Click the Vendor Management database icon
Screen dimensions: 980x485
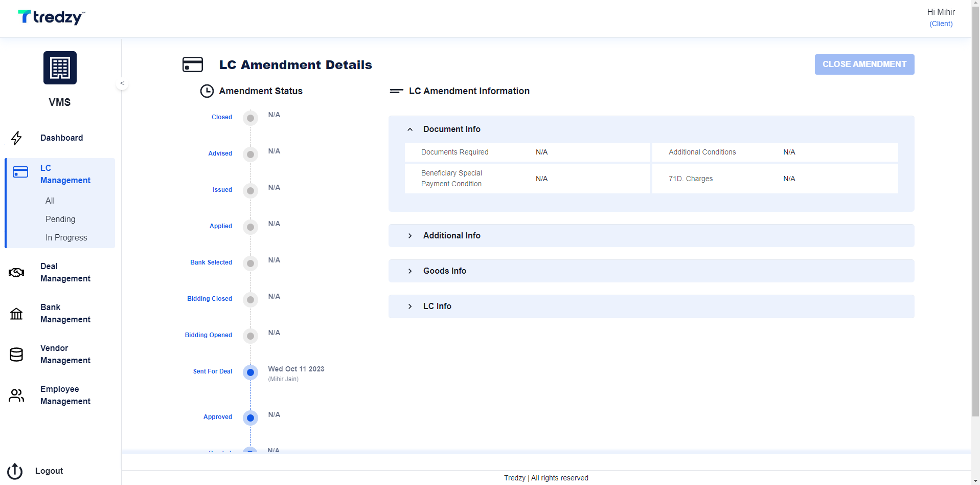tap(16, 355)
